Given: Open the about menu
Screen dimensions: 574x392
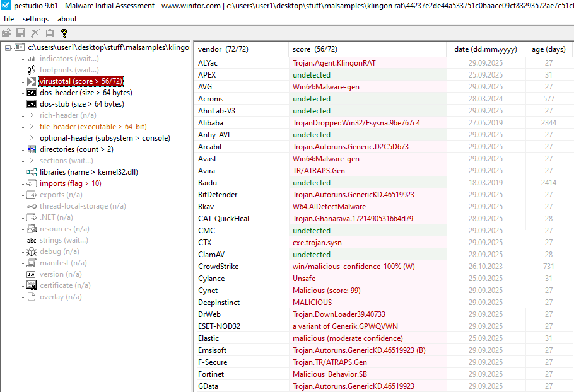Looking at the screenshot, I should pos(67,19).
